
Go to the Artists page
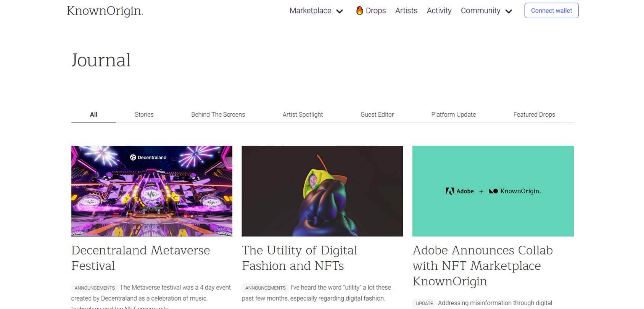point(406,11)
